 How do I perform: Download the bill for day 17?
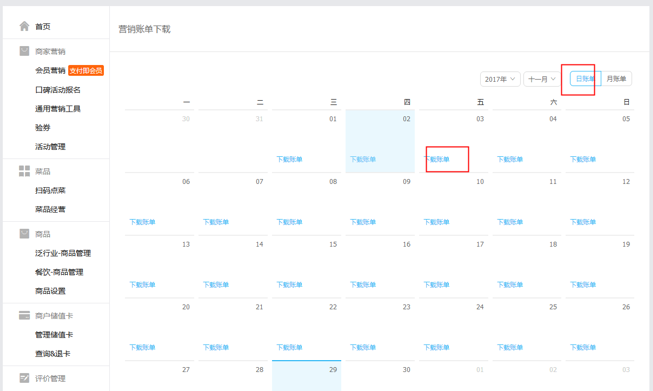tap(436, 285)
